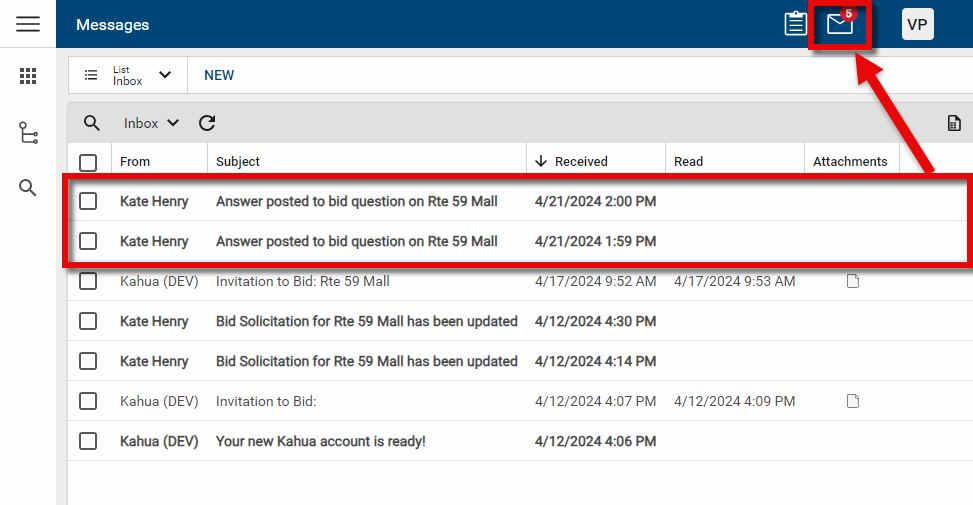This screenshot has width=973, height=505.
Task: Sort messages by Received column
Action: click(x=580, y=161)
